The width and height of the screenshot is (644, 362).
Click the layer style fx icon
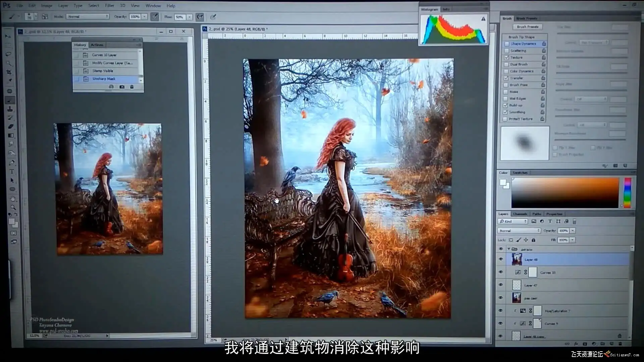coord(576,344)
